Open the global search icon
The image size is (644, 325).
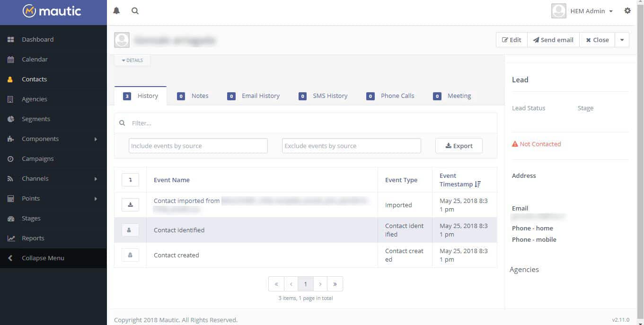tap(135, 10)
